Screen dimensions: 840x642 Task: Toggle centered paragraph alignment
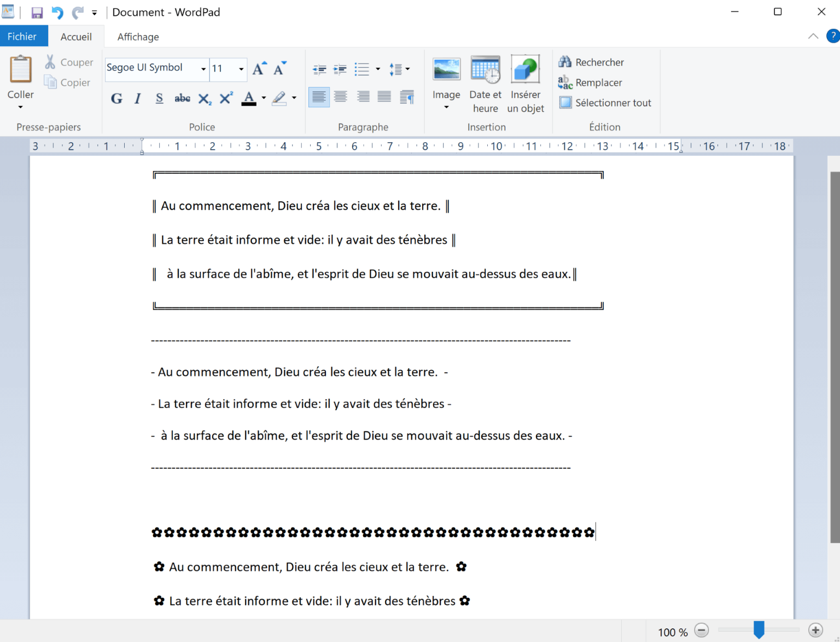(x=340, y=97)
